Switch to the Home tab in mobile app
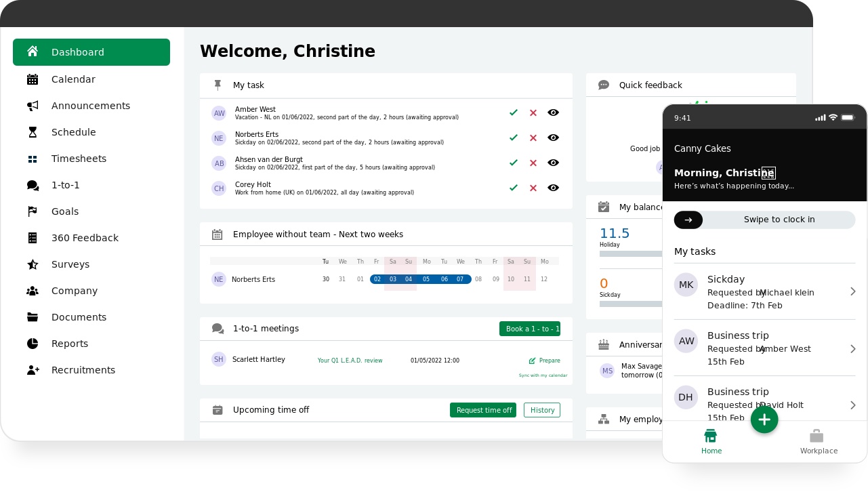Screen dimensions: 868x492 (711, 441)
